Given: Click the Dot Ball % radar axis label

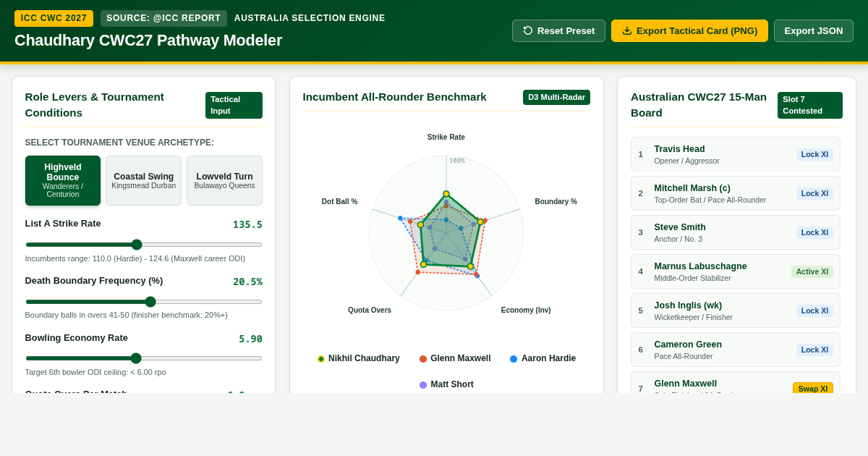Looking at the screenshot, I should point(340,201).
